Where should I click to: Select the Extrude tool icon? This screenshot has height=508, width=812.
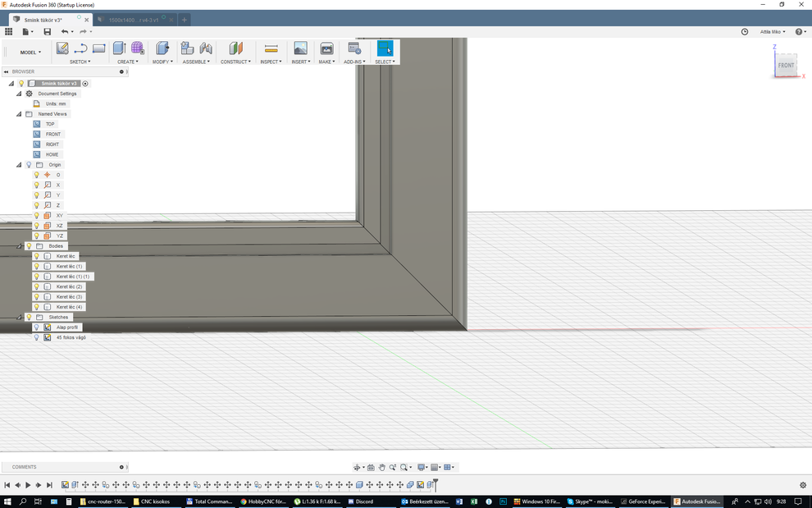point(120,48)
